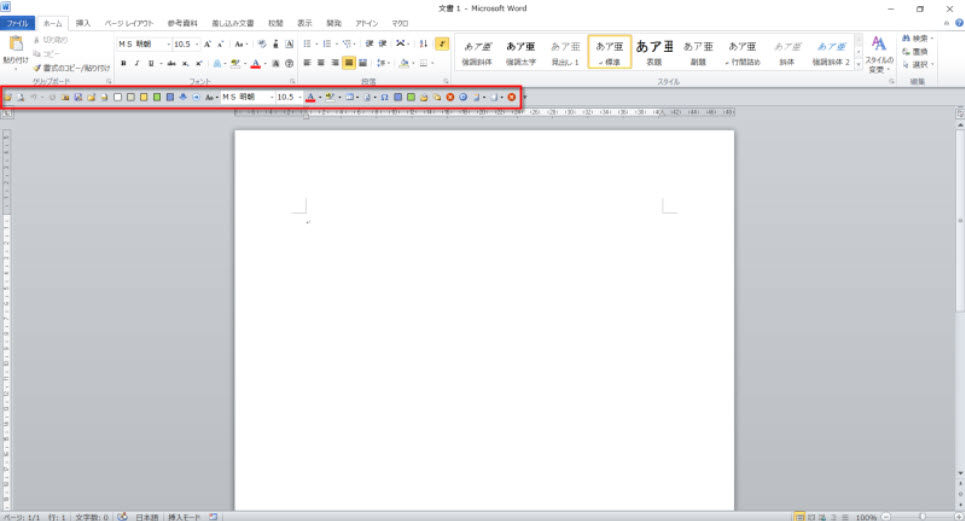Click the red font color button in ribbon
This screenshot has height=521, width=965.
point(256,63)
